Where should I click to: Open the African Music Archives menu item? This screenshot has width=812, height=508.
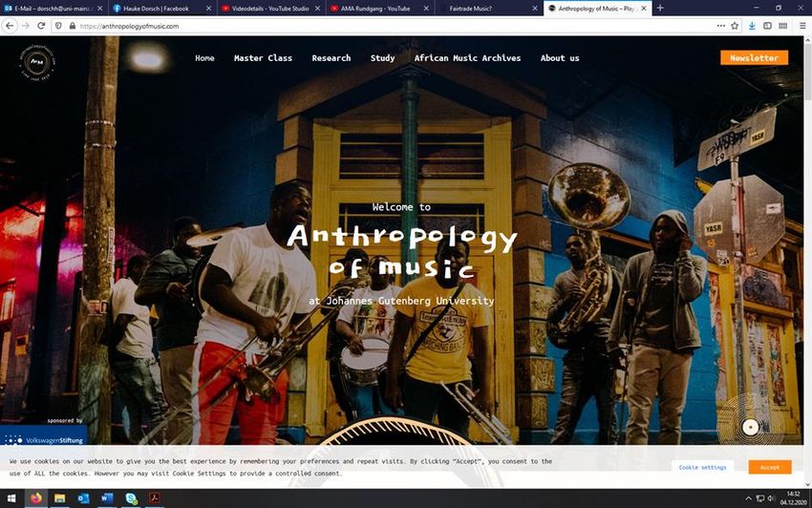point(467,58)
